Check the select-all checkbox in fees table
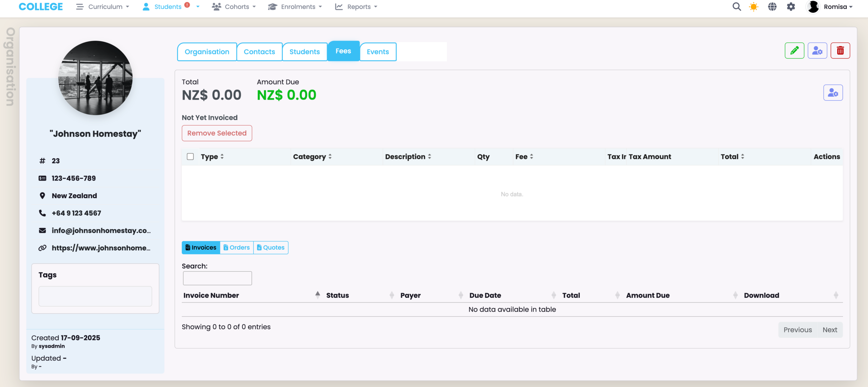The width and height of the screenshot is (868, 387). pos(190,156)
